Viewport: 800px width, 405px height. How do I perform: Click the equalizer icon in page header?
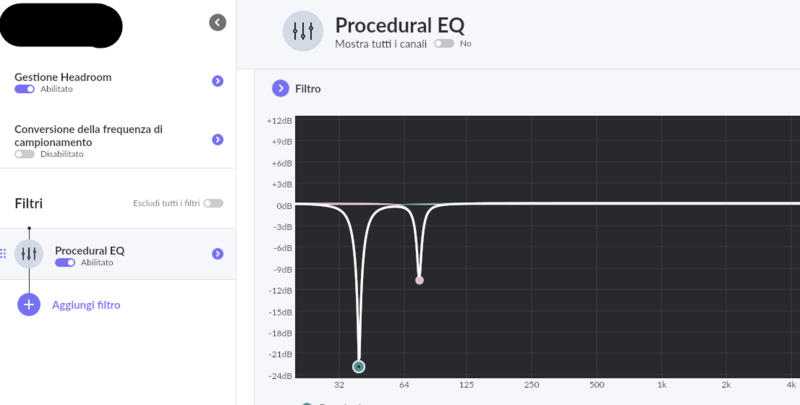coord(303,31)
